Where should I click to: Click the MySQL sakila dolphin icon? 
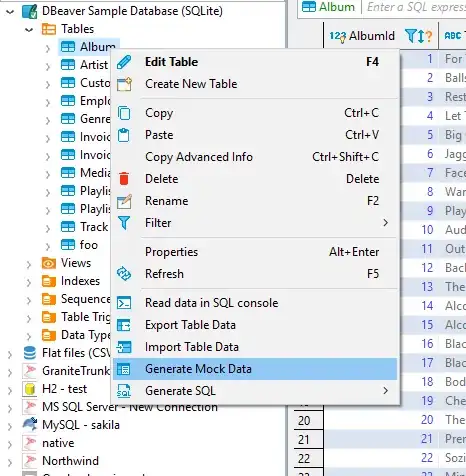(29, 425)
